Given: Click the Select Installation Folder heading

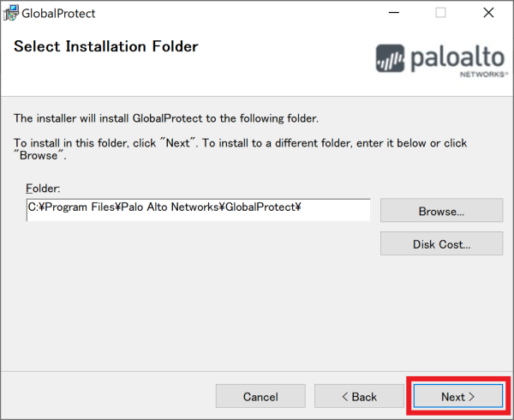Looking at the screenshot, I should click(105, 46).
